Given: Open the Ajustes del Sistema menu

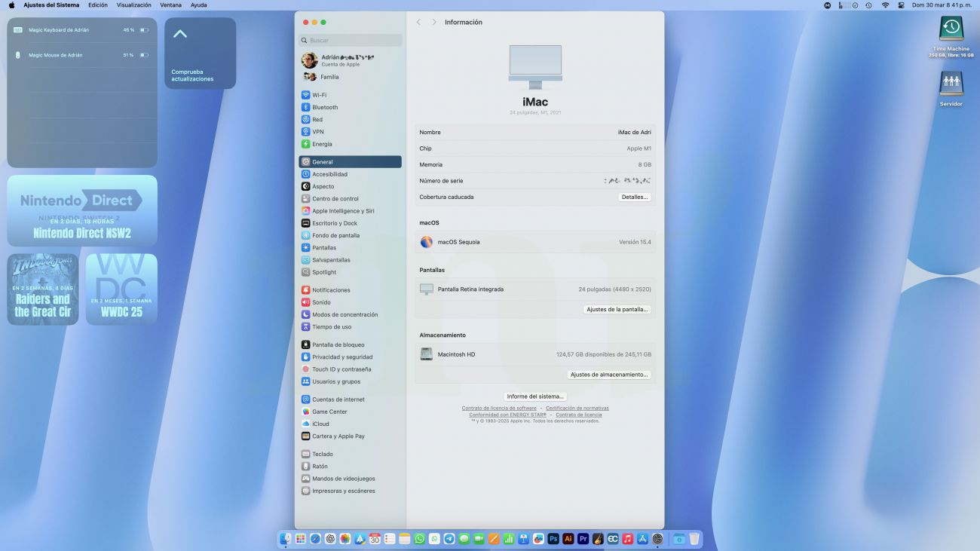Looking at the screenshot, I should pos(51,5).
